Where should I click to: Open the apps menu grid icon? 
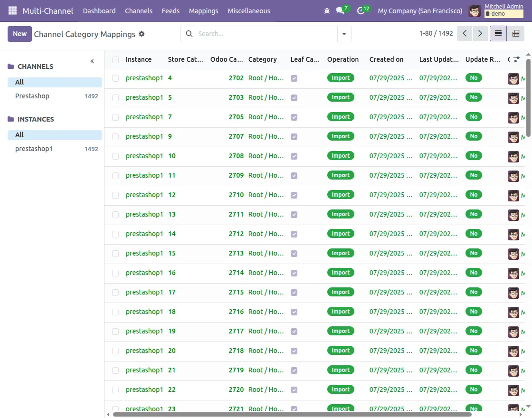pyautogui.click(x=12, y=10)
